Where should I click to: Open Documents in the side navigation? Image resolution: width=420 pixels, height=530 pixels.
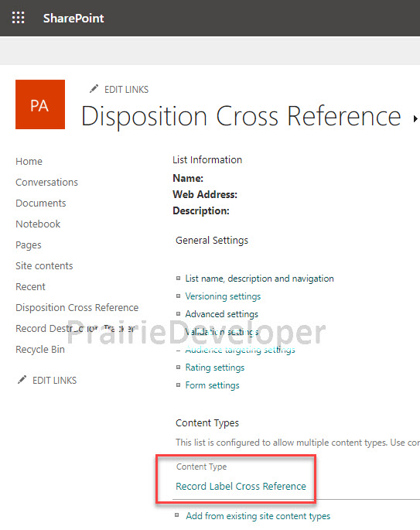(41, 203)
